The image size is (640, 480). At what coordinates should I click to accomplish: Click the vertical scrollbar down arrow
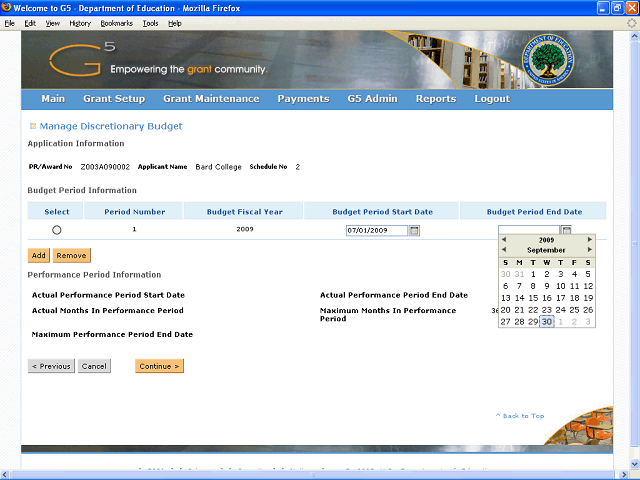(634, 464)
